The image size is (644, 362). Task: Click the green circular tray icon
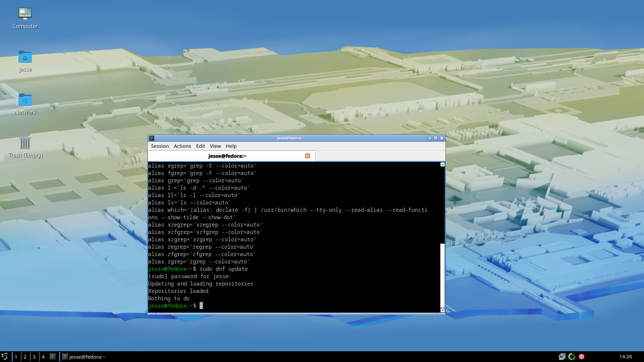click(572, 357)
